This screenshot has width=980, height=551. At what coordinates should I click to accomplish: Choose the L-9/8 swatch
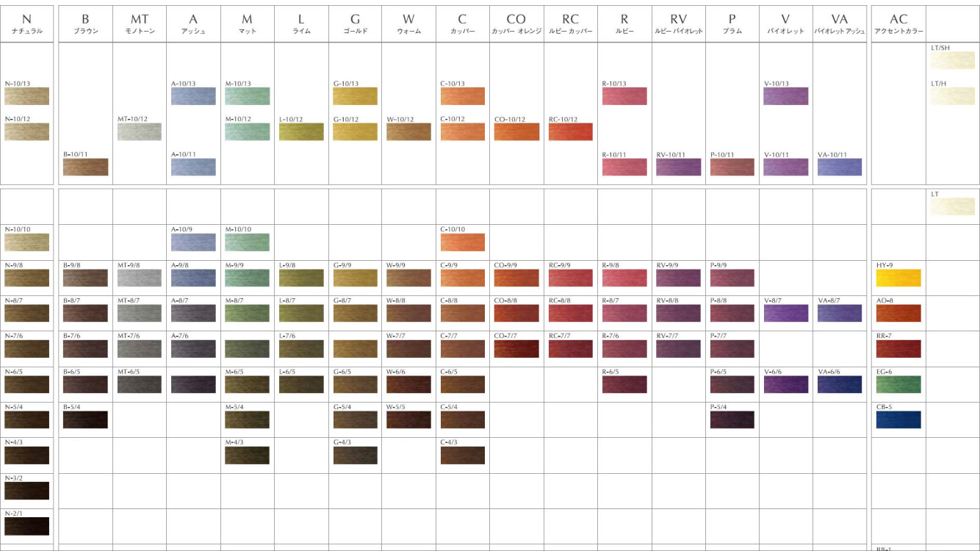(x=301, y=278)
